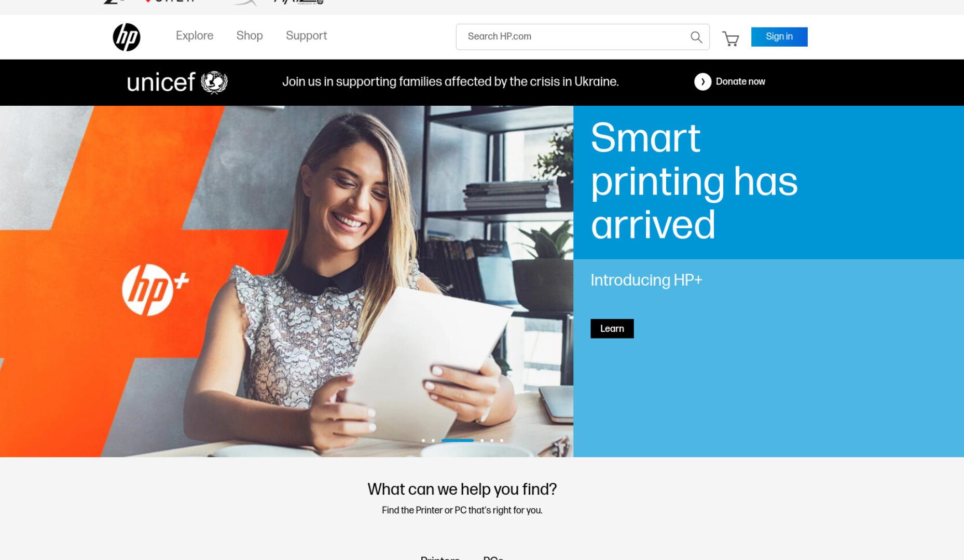Screen dimensions: 964x560
Task: Go to the first carousel slide dot
Action: click(x=423, y=441)
